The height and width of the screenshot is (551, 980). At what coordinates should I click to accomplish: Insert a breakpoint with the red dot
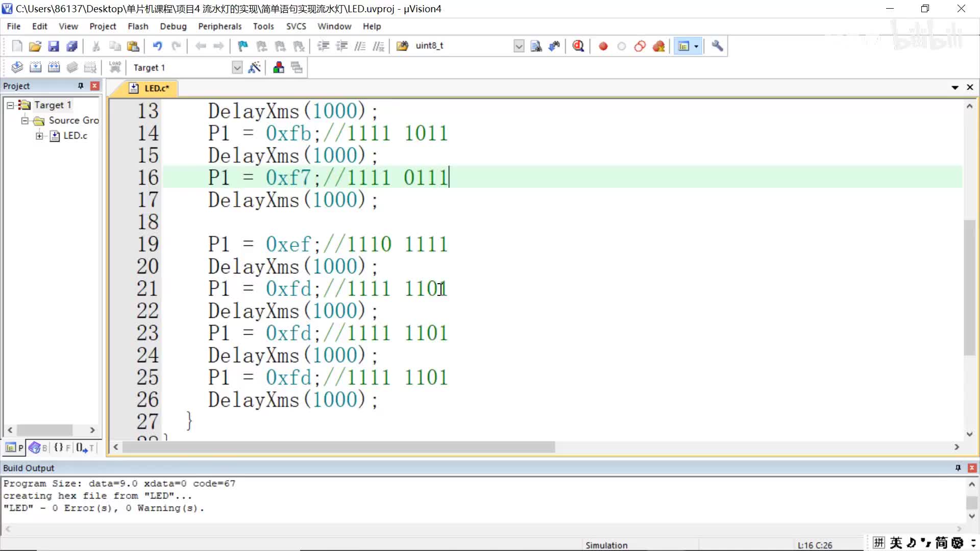pos(603,46)
